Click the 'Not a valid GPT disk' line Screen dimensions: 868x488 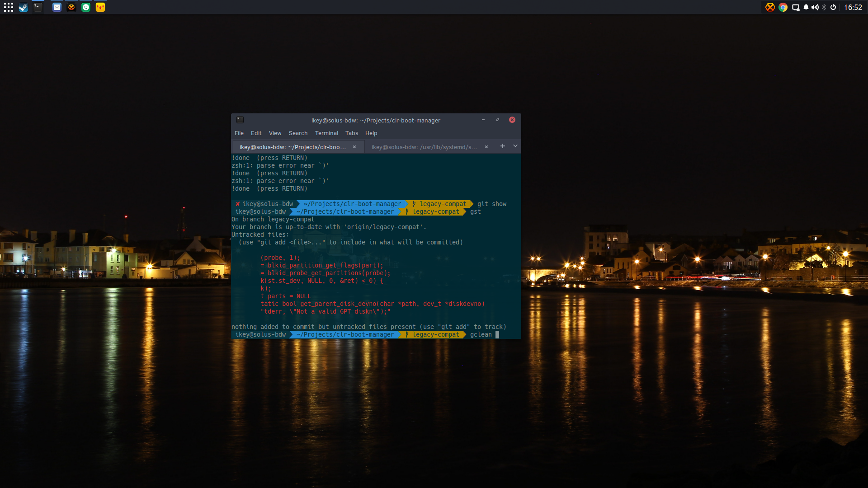point(325,311)
